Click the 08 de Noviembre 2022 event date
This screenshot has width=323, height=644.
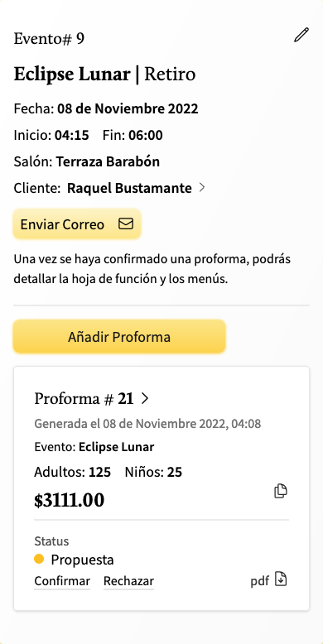128,108
